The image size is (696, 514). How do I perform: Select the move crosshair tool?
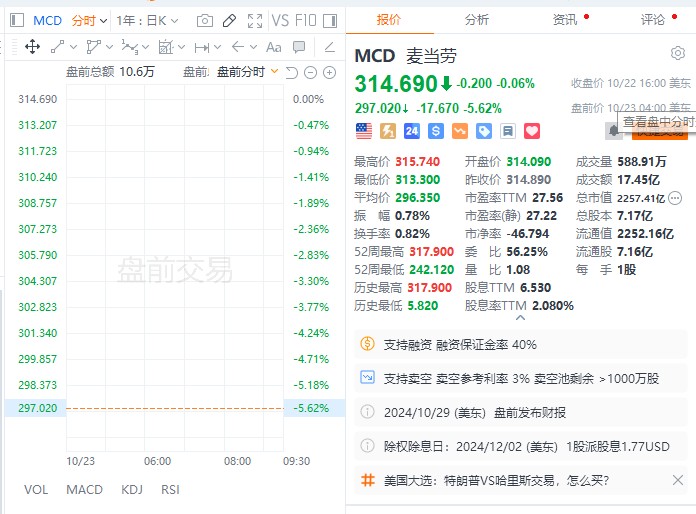point(32,47)
